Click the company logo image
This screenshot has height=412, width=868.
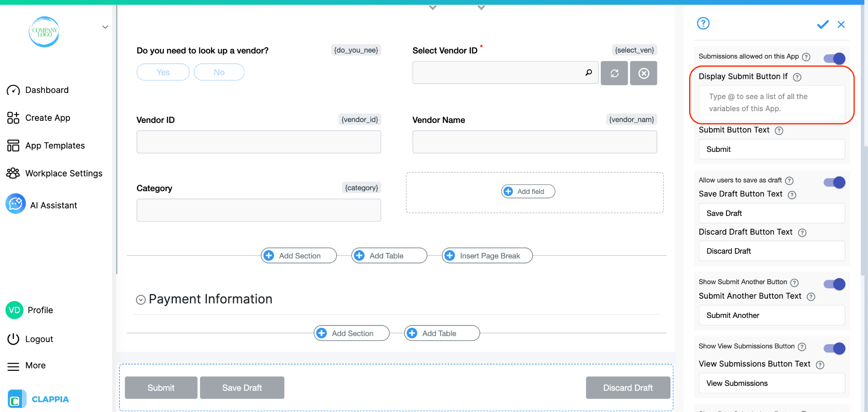click(44, 32)
